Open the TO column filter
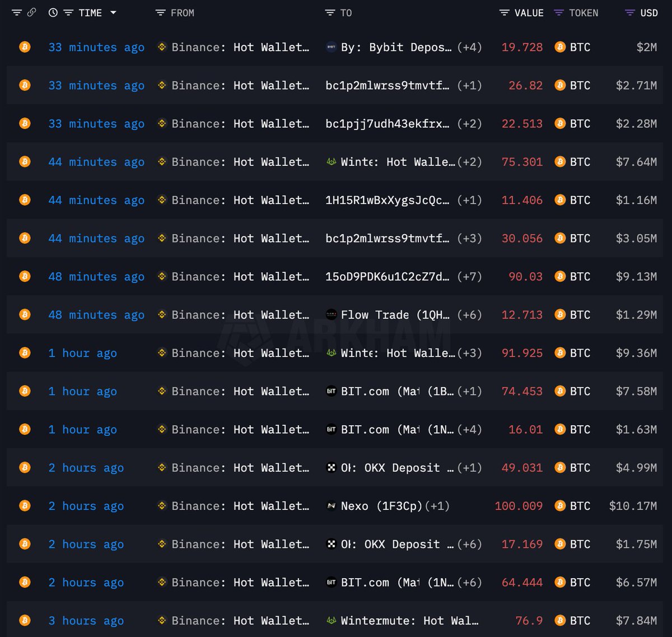672x637 pixels. (330, 12)
